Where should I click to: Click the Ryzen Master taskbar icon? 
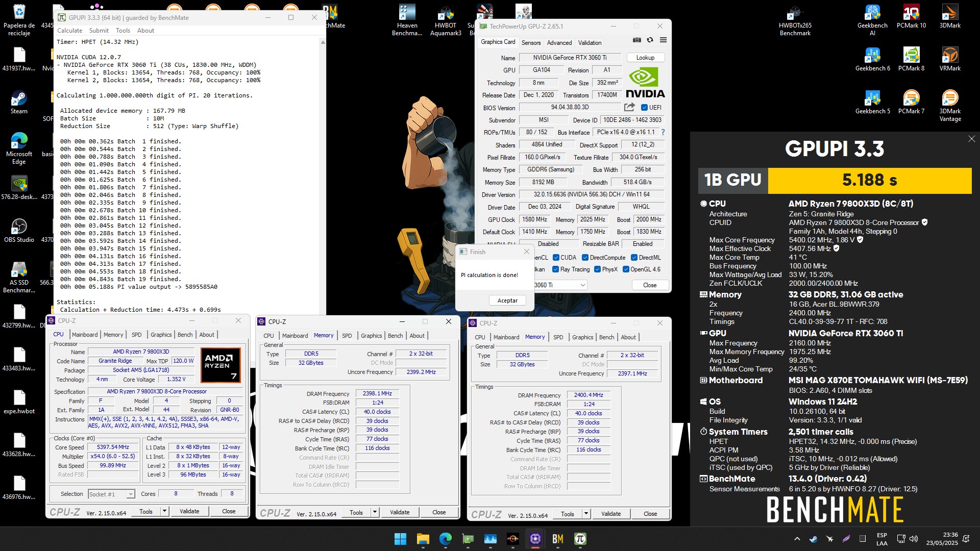click(512, 539)
